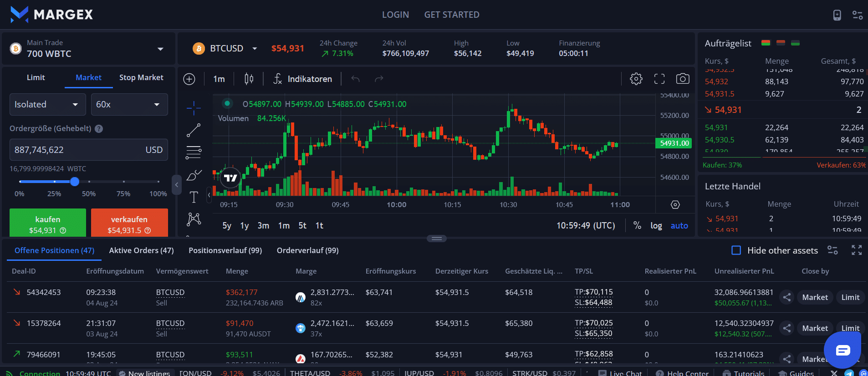
Task: Click green kaufen button
Action: (x=48, y=223)
